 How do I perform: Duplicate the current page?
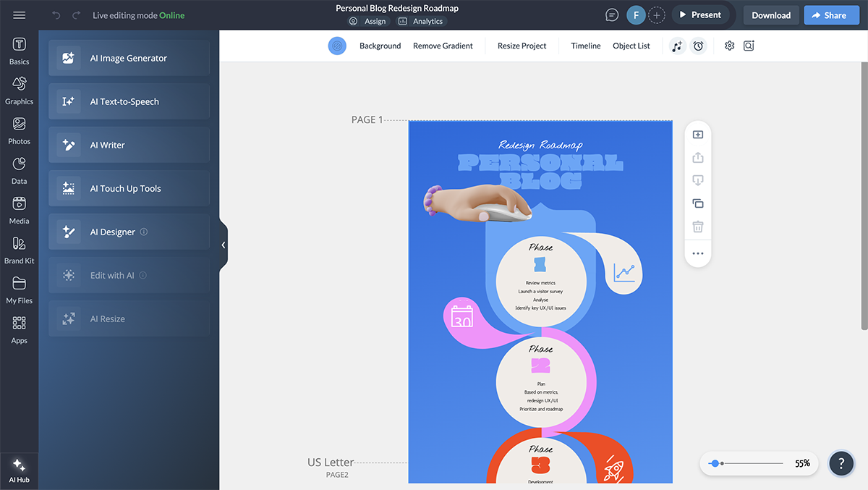click(698, 203)
